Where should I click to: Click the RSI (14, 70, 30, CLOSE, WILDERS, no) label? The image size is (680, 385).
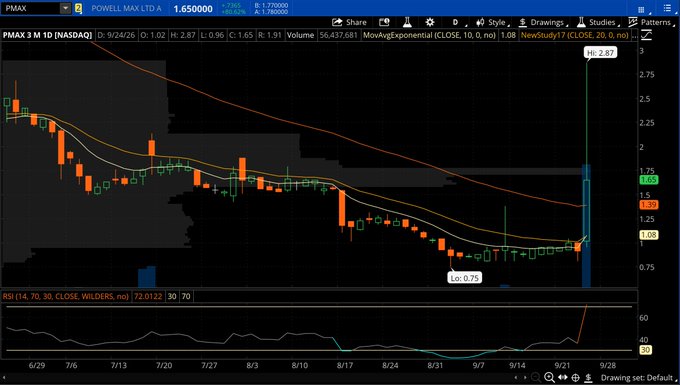pos(65,297)
